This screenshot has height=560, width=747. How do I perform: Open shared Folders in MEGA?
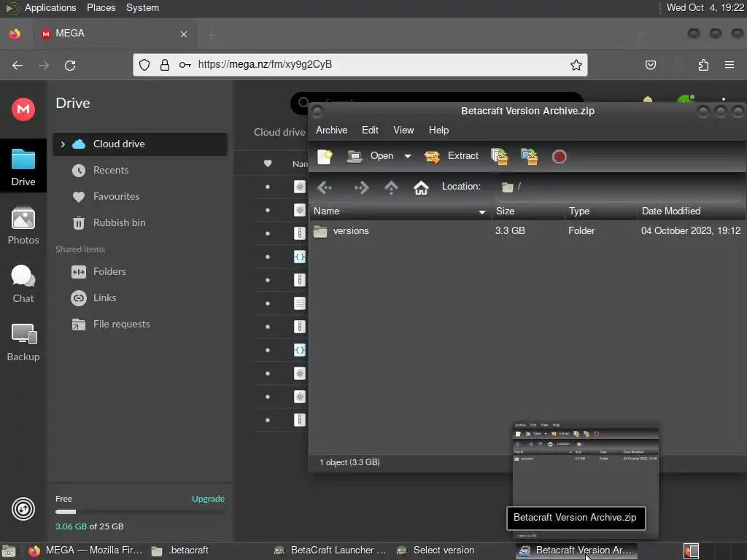[109, 271]
